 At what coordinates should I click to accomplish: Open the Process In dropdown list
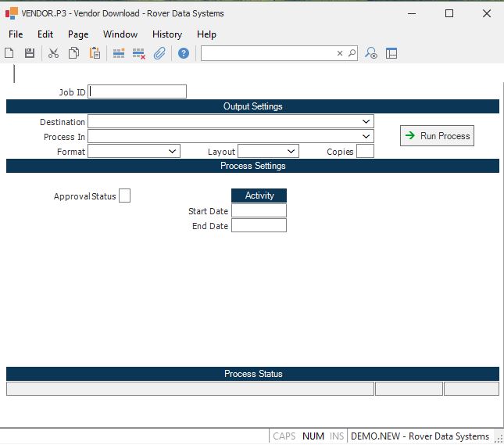(366, 137)
